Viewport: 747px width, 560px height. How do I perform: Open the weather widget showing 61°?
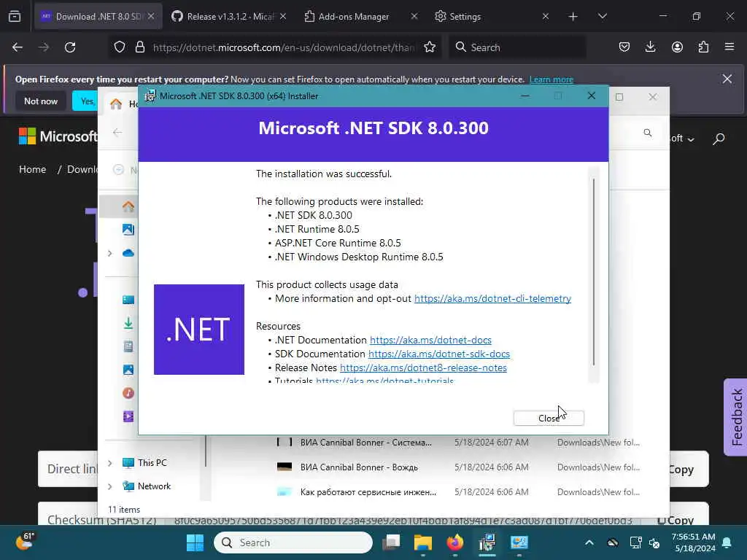pyautogui.click(x=26, y=542)
